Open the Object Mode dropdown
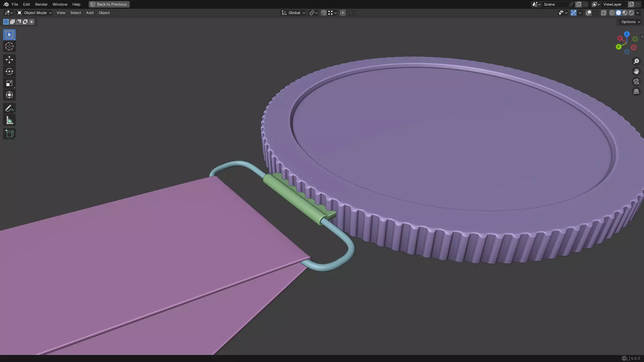 point(34,13)
